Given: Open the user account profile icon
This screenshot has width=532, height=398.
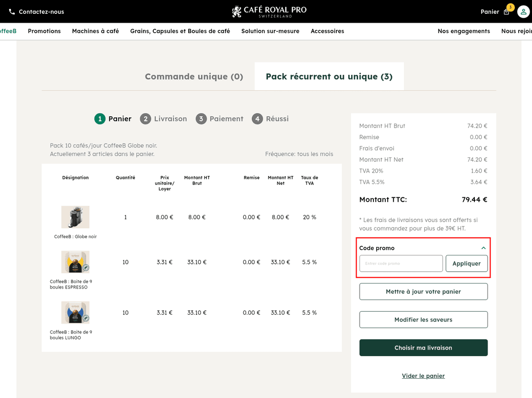Looking at the screenshot, I should [523, 11].
